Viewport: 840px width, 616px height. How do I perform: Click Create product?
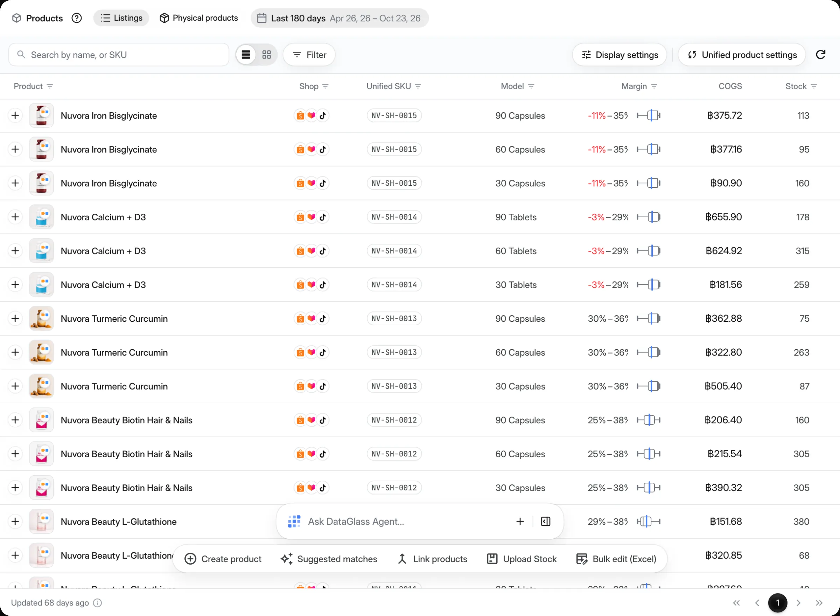tap(223, 559)
